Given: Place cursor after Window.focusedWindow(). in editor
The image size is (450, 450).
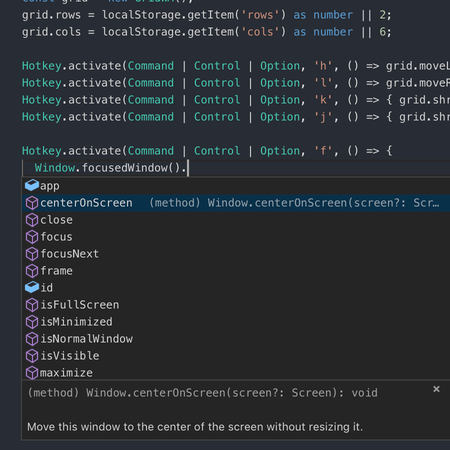Looking at the screenshot, I should click(x=188, y=168).
